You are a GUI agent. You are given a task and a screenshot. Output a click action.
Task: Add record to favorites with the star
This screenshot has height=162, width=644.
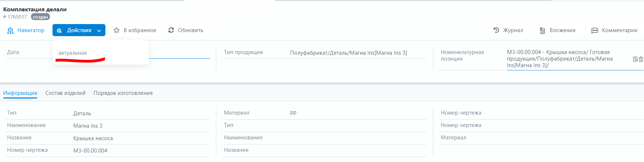click(x=117, y=30)
